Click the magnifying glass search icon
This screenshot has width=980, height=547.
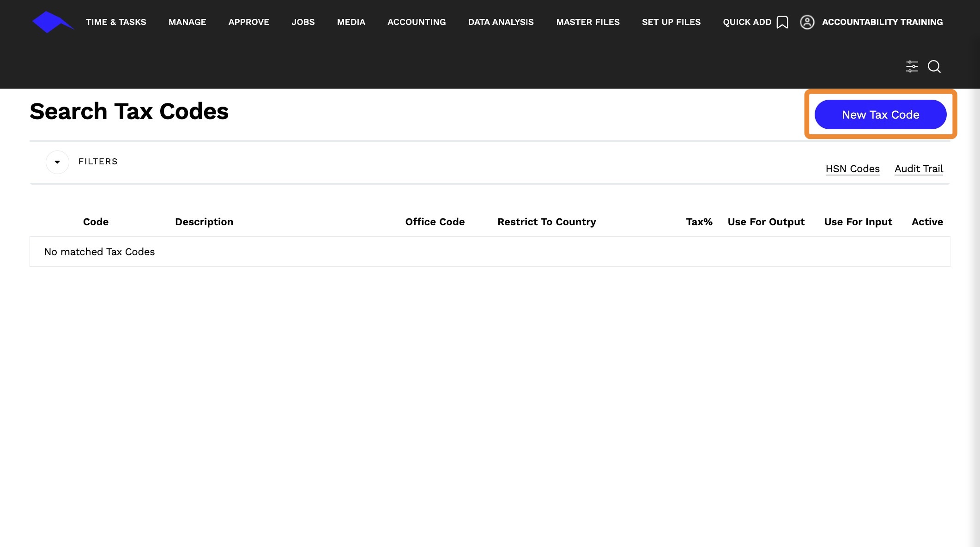tap(934, 66)
